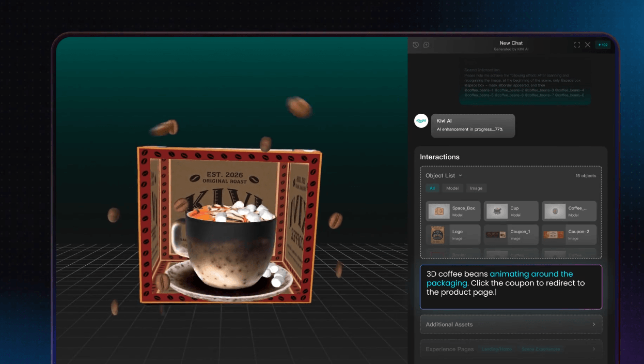The width and height of the screenshot is (644, 364).
Task: Expand the Experience Pages section
Action: (511, 349)
